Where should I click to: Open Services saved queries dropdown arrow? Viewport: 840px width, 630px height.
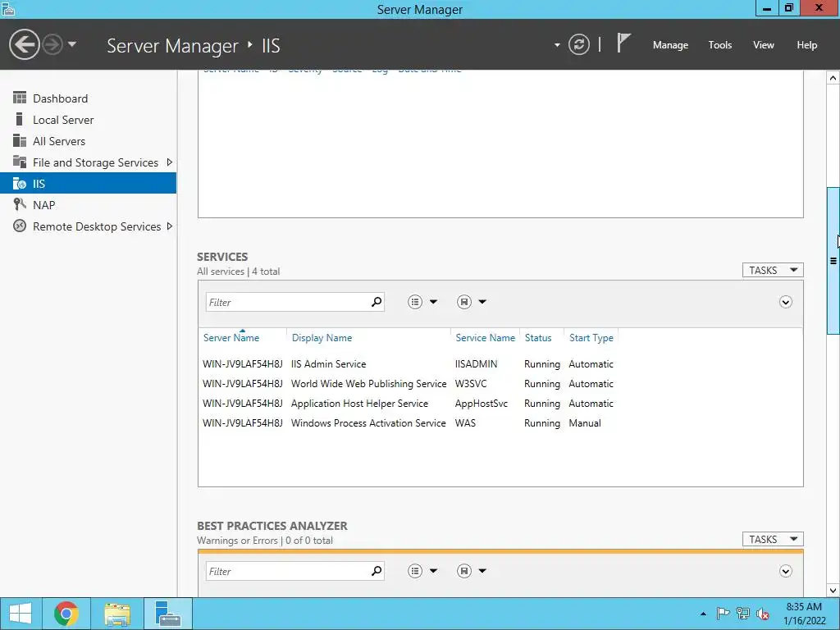click(x=482, y=302)
